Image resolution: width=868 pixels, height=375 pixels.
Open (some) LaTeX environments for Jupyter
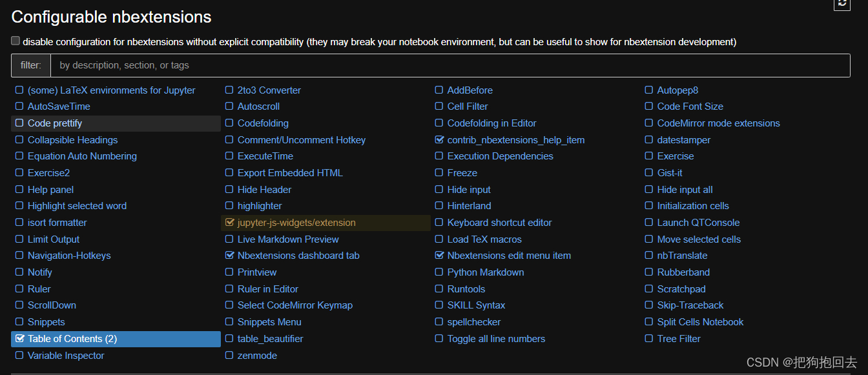111,90
